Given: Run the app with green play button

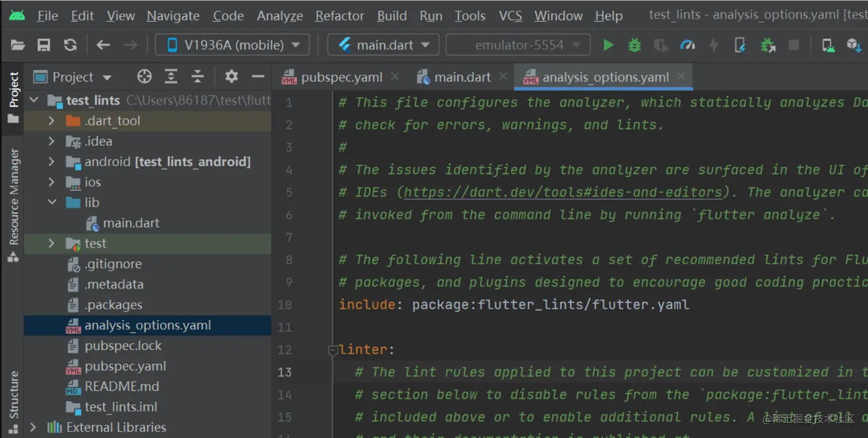Looking at the screenshot, I should coord(609,45).
